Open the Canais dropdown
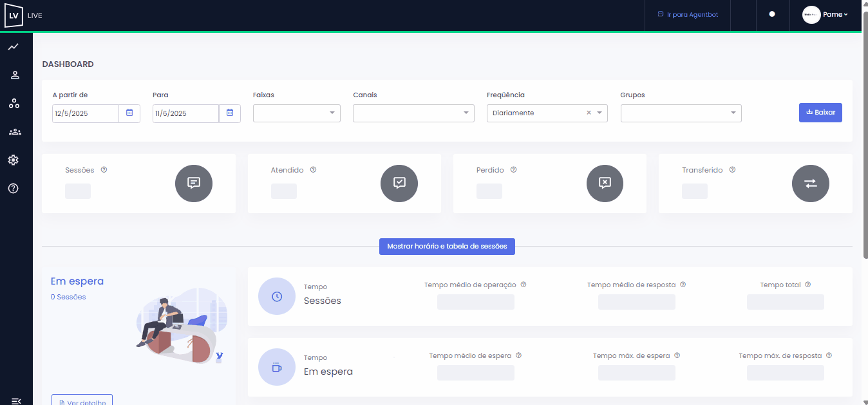Viewport: 868px width, 405px height. 413,113
